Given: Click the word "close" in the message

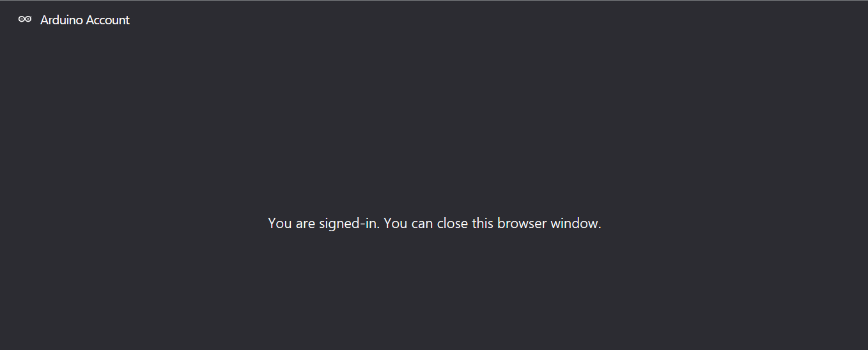Looking at the screenshot, I should coord(452,224).
